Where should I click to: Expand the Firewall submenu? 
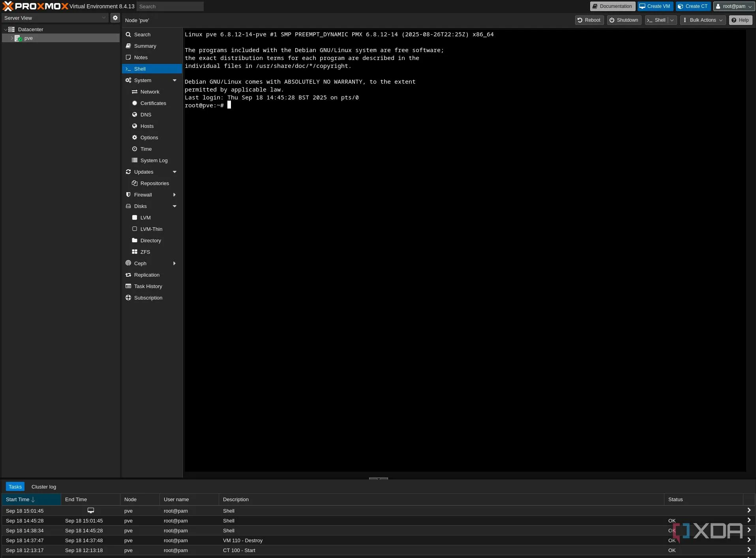[x=174, y=195]
